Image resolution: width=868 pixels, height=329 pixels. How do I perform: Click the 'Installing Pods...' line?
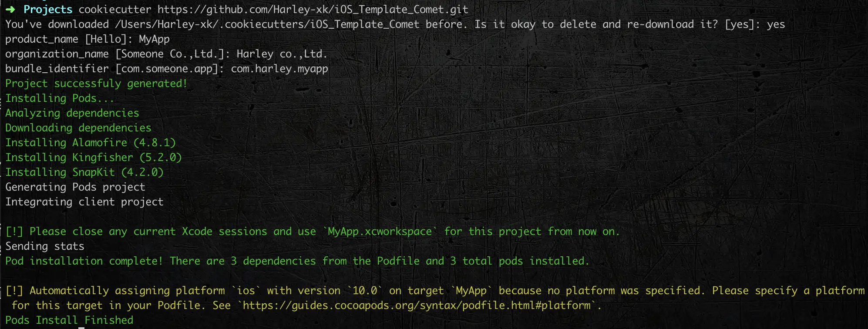pos(60,98)
